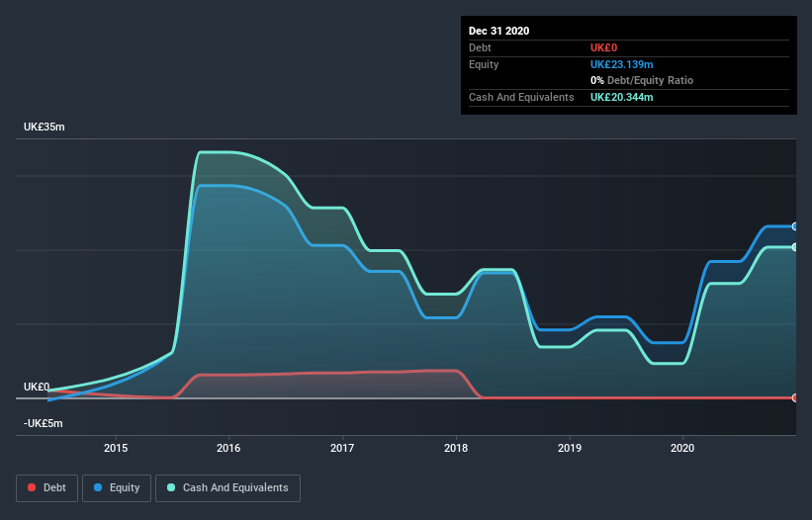The image size is (812, 520).
Task: Click the 2020 x-axis label
Action: 682,448
